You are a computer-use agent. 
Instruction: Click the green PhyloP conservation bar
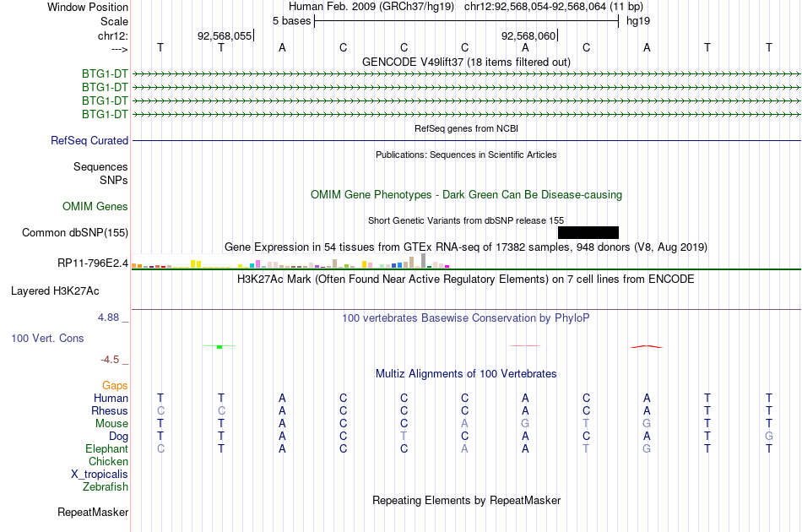coord(219,347)
